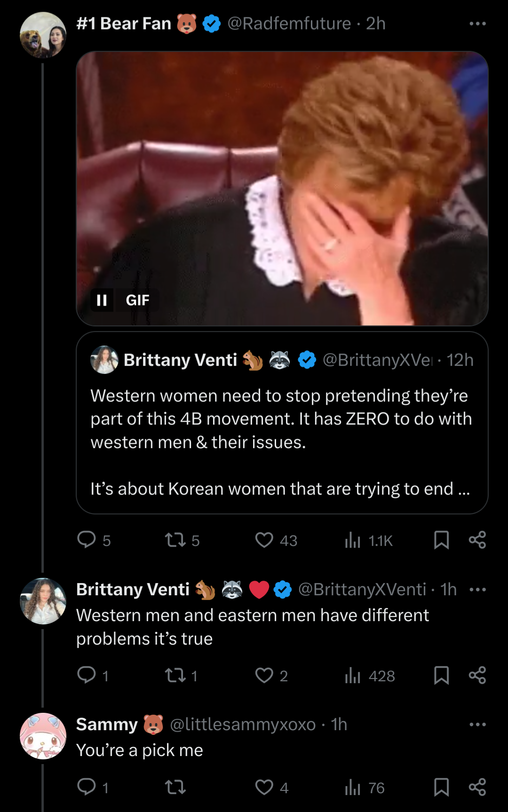508x812 pixels.
Task: Open @Radfemfuture profile handle
Action: pos(289,24)
